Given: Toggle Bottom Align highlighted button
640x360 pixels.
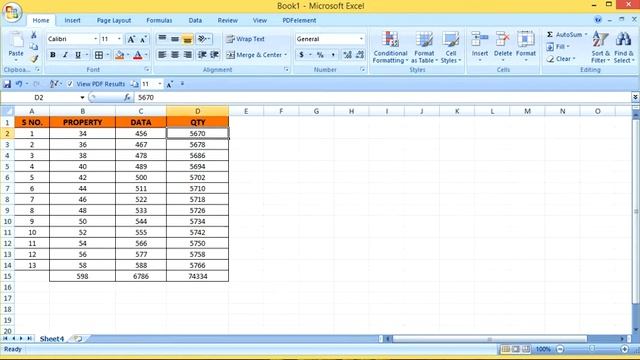Looking at the screenshot, I should (187, 39).
